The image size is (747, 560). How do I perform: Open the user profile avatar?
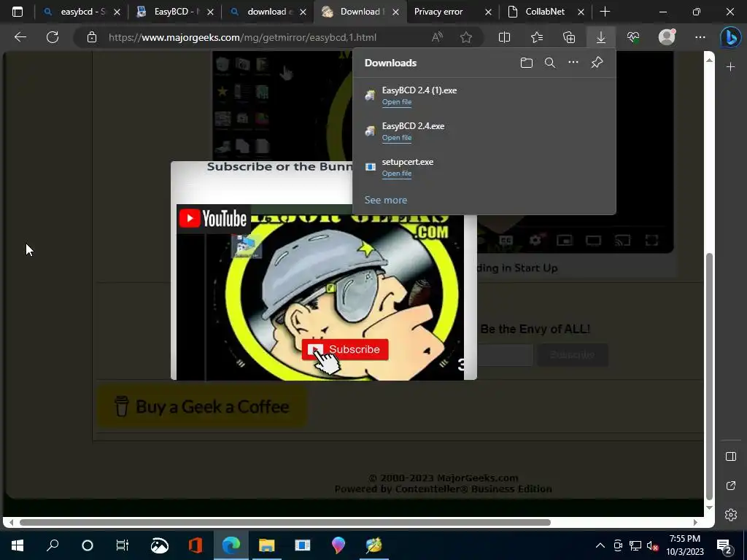[667, 36]
